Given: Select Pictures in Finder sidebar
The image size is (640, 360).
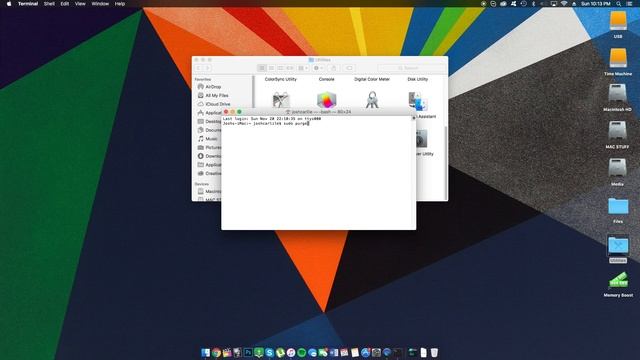Looking at the screenshot, I should click(x=208, y=147).
